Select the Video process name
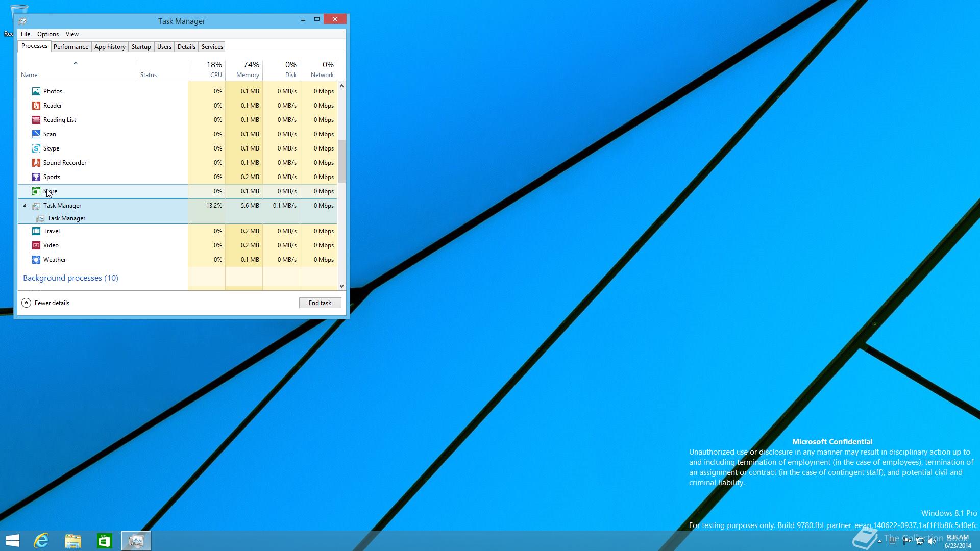This screenshot has width=980, height=551. 51,245
